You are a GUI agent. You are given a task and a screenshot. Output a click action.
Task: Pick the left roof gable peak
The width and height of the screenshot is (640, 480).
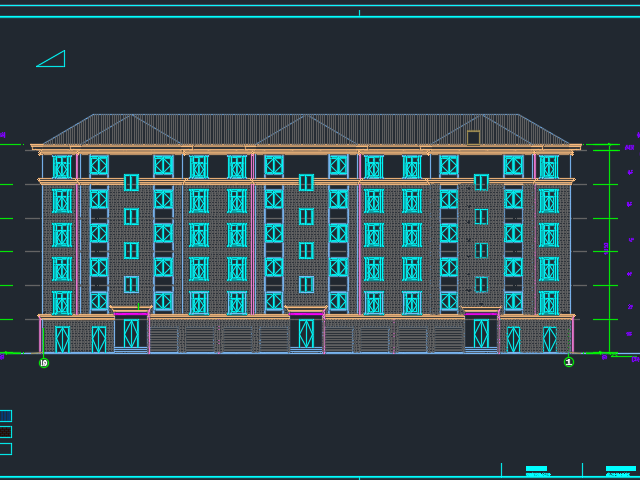pos(131,116)
